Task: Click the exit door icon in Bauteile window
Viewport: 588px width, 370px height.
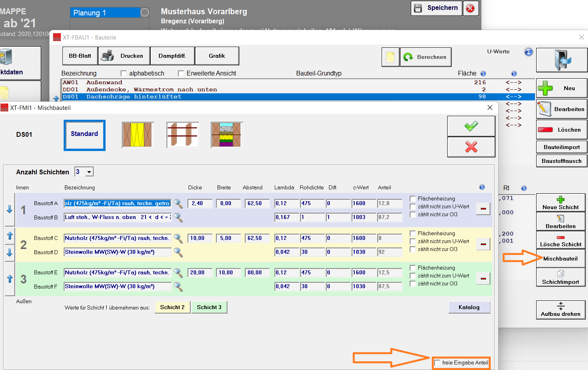Action: (562, 60)
